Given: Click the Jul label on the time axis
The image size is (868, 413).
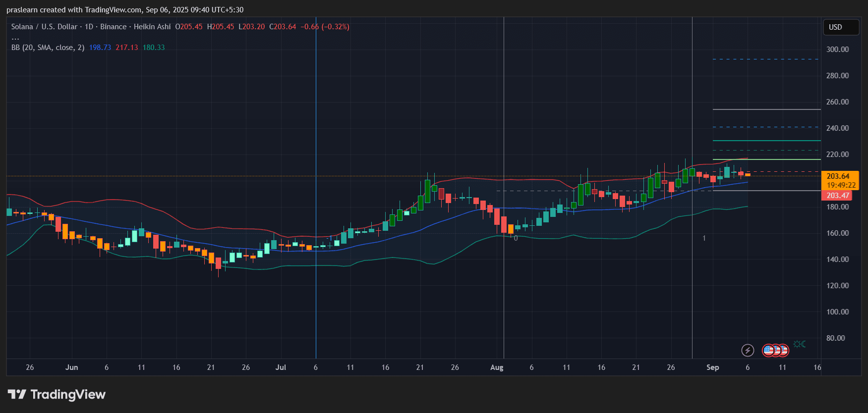Looking at the screenshot, I should click(x=281, y=367).
